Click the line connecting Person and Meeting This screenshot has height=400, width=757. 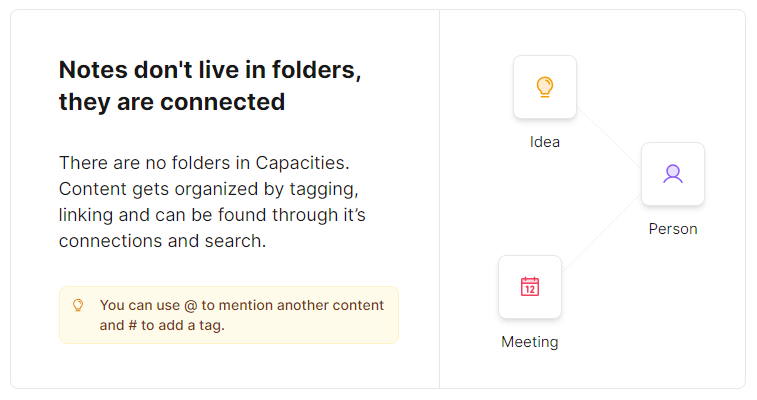coord(600,232)
